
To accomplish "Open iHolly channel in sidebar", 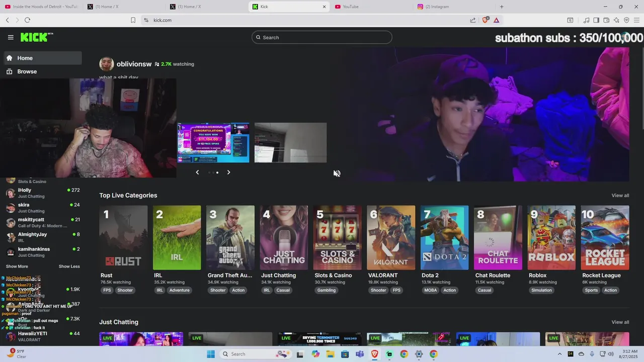I will click(x=43, y=193).
